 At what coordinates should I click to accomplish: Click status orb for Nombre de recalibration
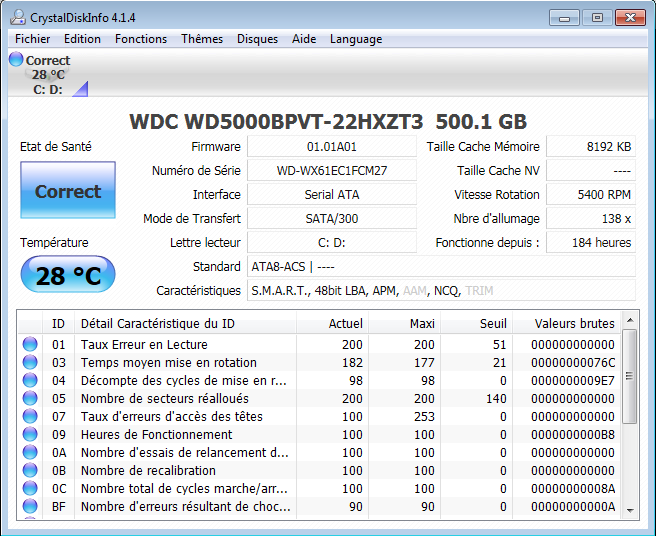point(30,470)
